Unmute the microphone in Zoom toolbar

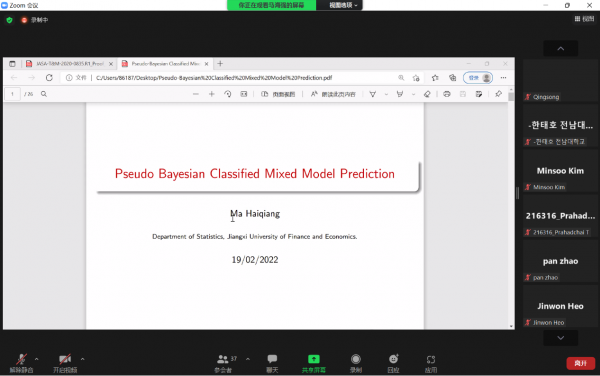click(21, 359)
